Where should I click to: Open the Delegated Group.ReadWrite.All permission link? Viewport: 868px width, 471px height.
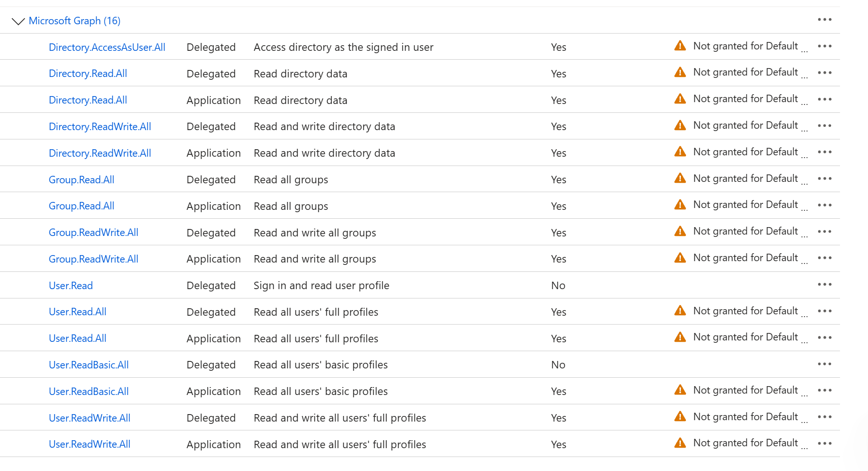[94, 233]
